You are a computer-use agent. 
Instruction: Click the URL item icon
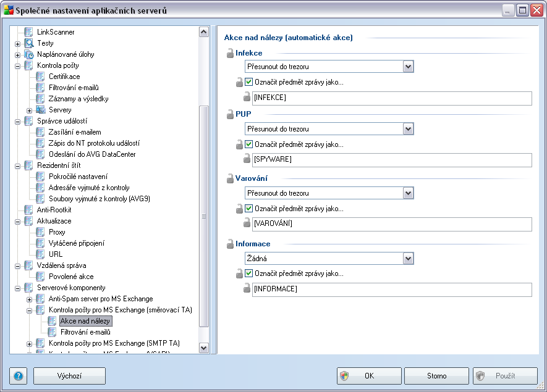[40, 254]
